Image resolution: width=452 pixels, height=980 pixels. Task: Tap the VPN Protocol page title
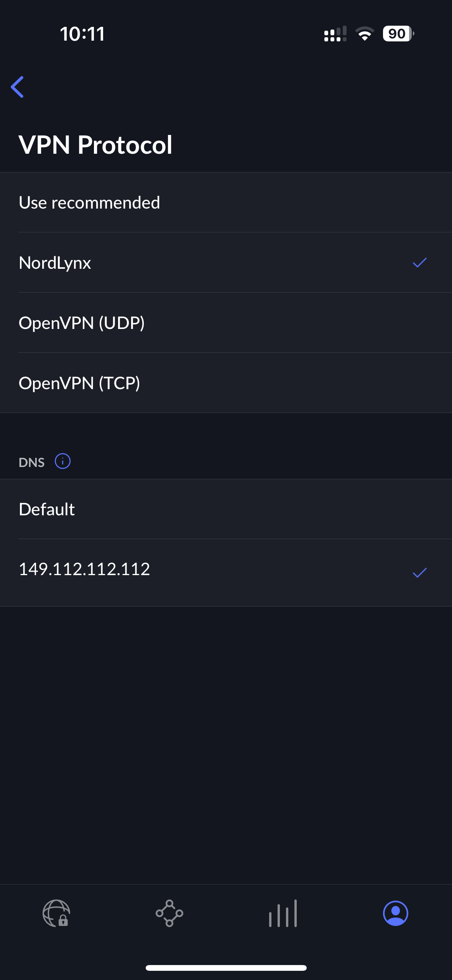[95, 145]
